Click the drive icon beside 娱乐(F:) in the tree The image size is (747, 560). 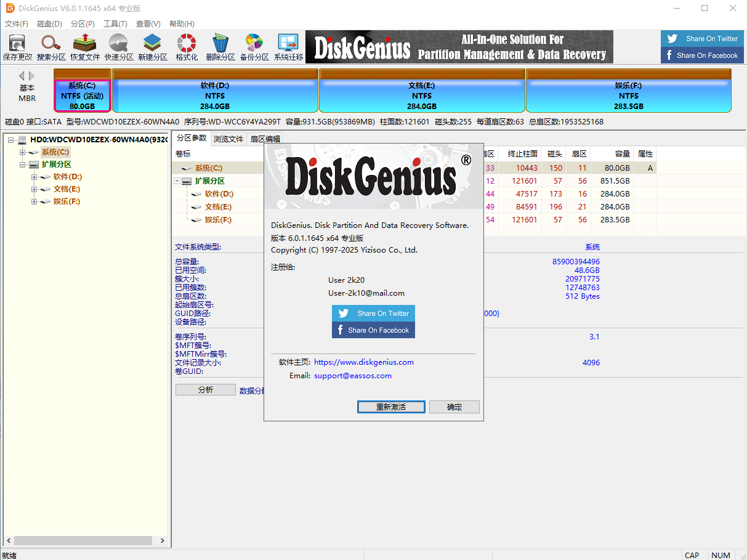46,201
